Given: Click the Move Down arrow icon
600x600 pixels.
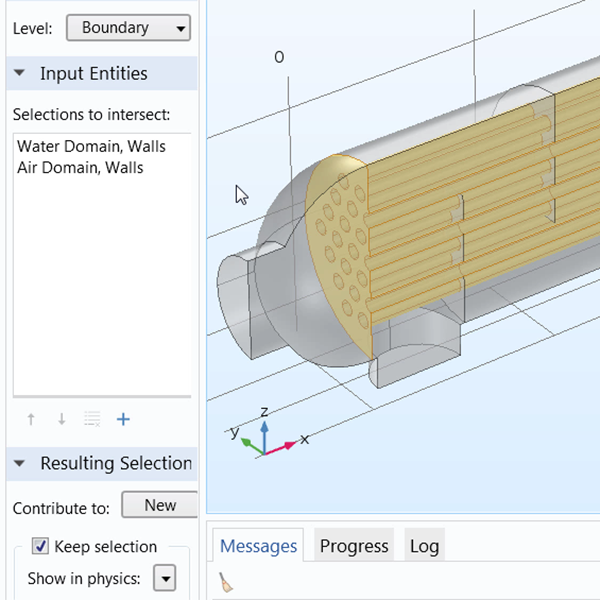Looking at the screenshot, I should pos(62,420).
